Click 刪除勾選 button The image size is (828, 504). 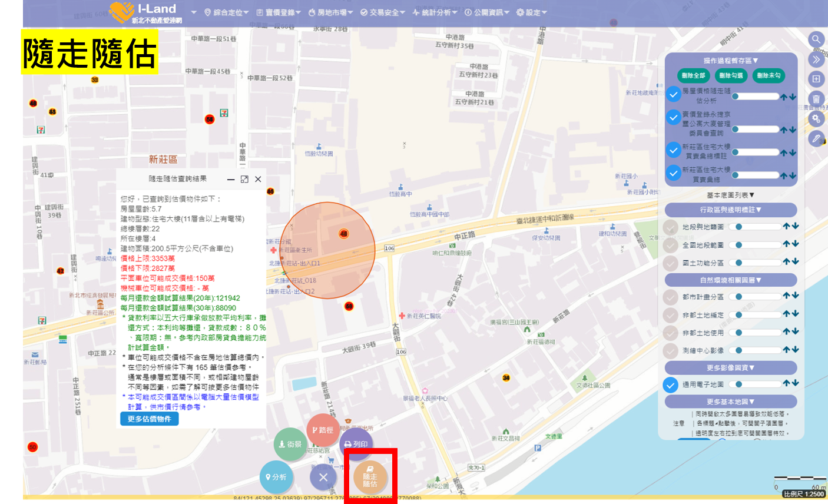[731, 75]
